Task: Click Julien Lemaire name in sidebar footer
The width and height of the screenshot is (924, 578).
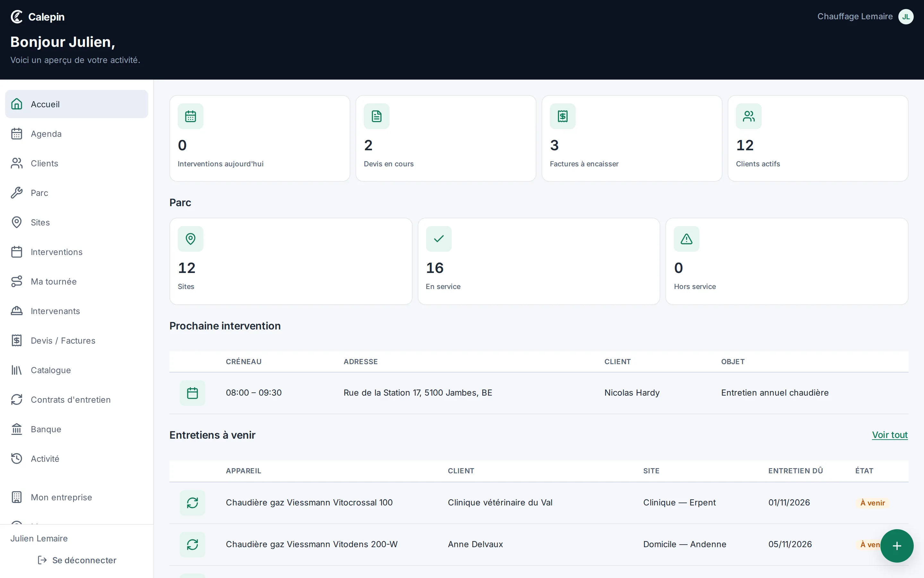Action: (x=39, y=538)
